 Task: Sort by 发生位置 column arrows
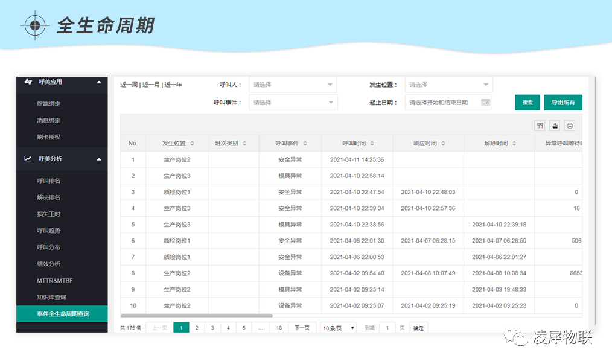(193, 144)
